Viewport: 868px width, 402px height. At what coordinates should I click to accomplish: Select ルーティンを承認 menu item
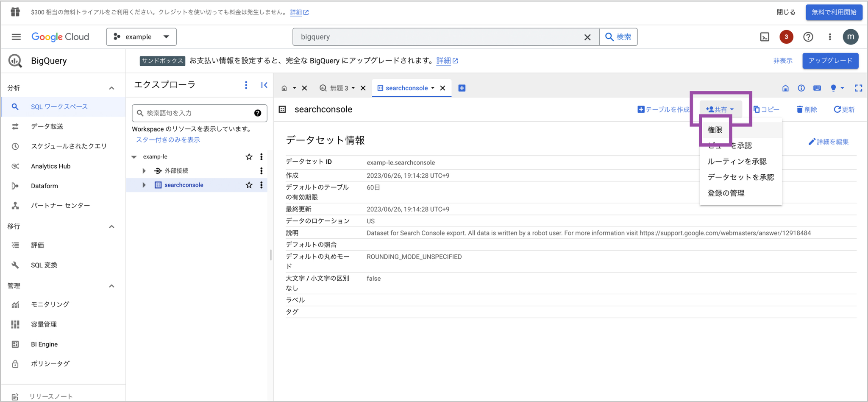tap(741, 162)
